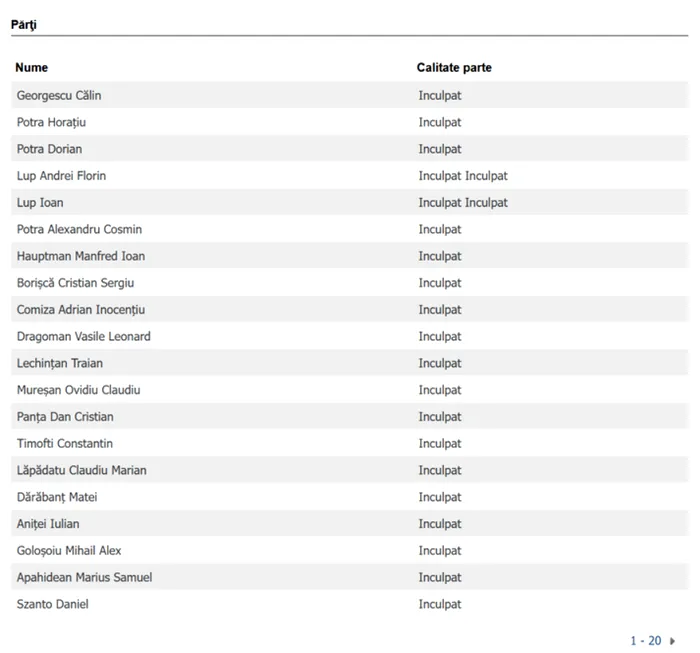The image size is (700, 653).
Task: Select the Apahidean Marius Samuel row
Action: pos(85,578)
